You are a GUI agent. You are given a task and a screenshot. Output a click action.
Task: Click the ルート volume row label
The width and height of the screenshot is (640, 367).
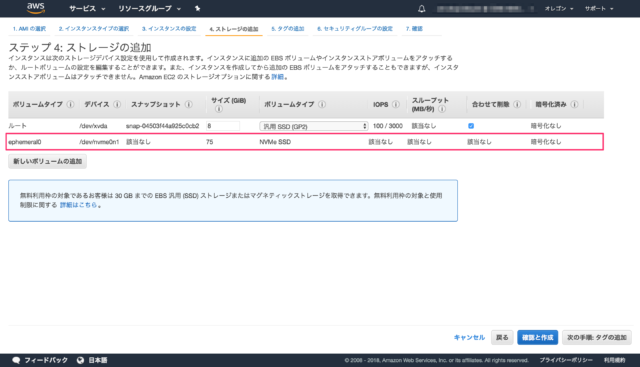[18, 126]
